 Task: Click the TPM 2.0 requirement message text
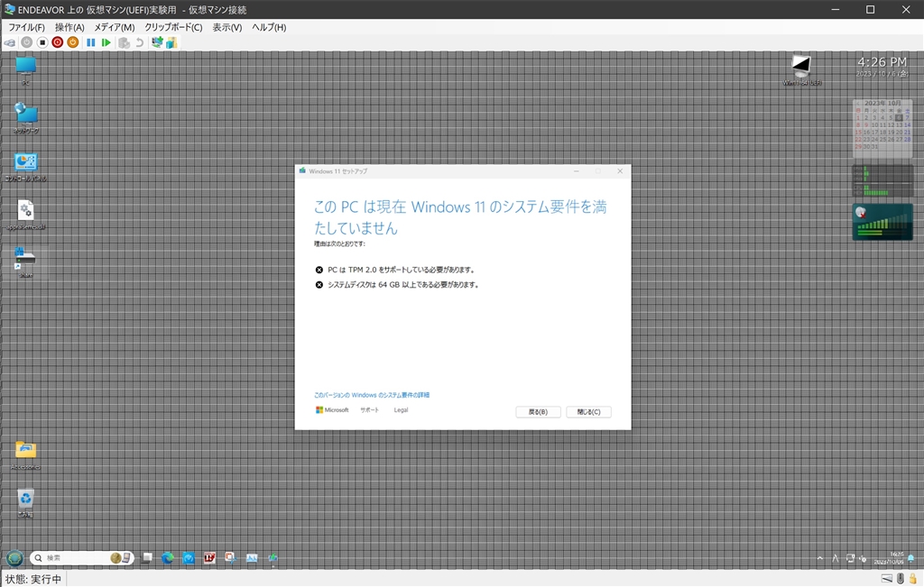click(402, 270)
